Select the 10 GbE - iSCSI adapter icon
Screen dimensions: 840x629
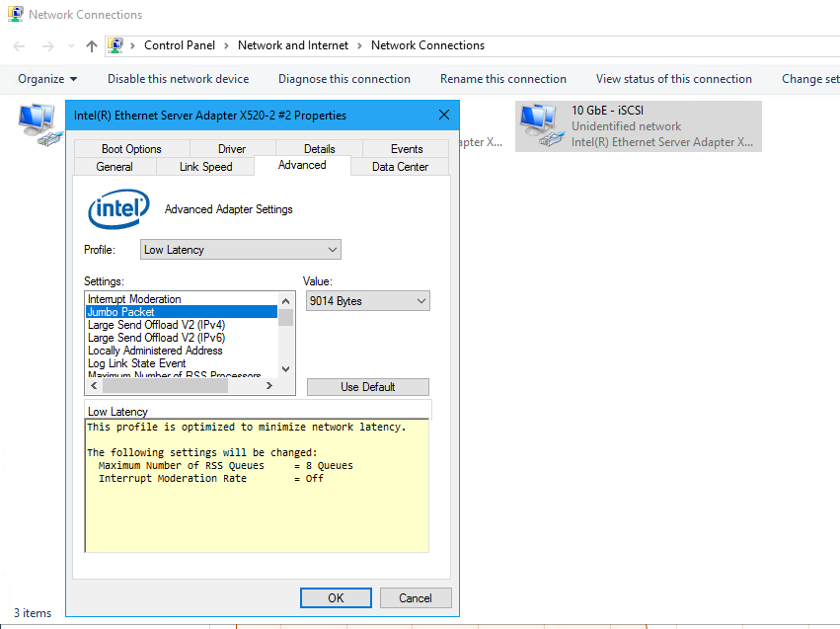(x=542, y=126)
